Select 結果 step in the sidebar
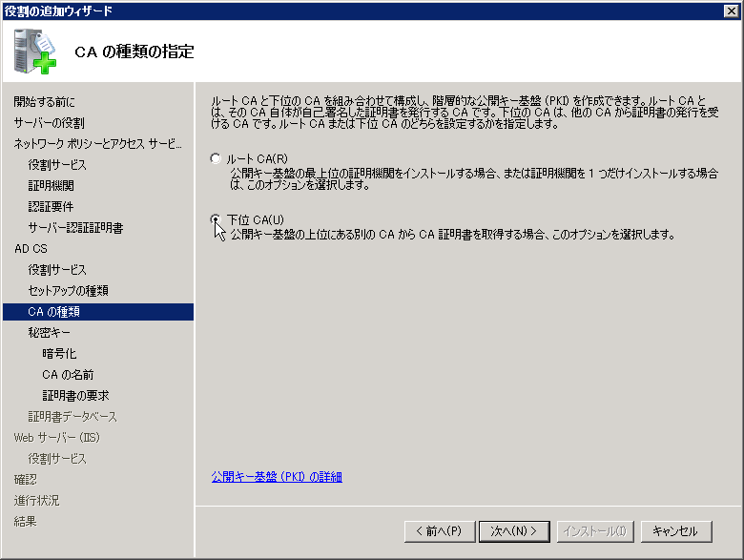This screenshot has height=560, width=744. (x=25, y=522)
